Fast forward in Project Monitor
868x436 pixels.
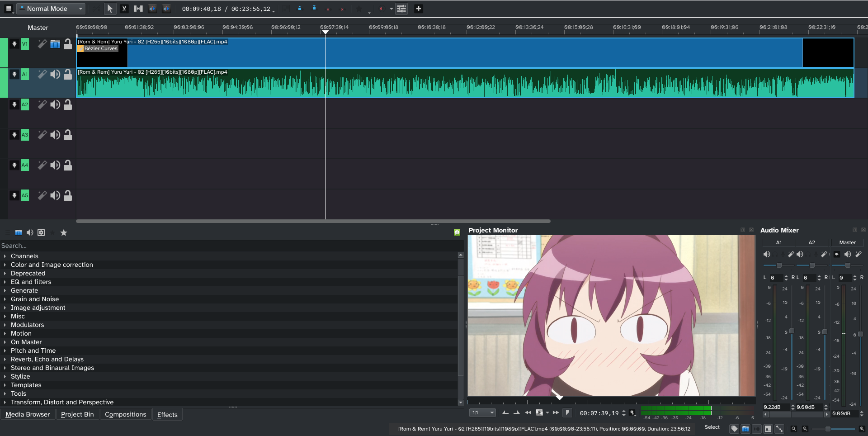point(556,412)
